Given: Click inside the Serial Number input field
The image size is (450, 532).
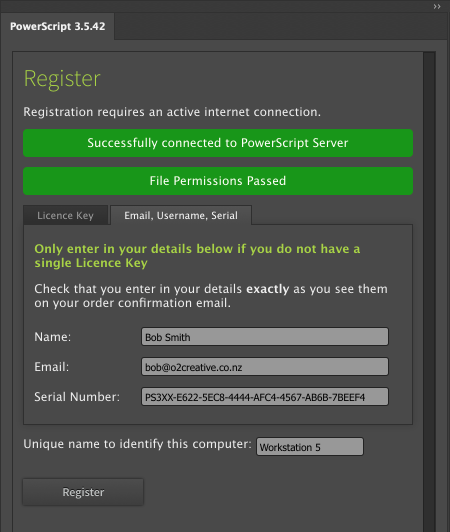Looking at the screenshot, I should 265,397.
